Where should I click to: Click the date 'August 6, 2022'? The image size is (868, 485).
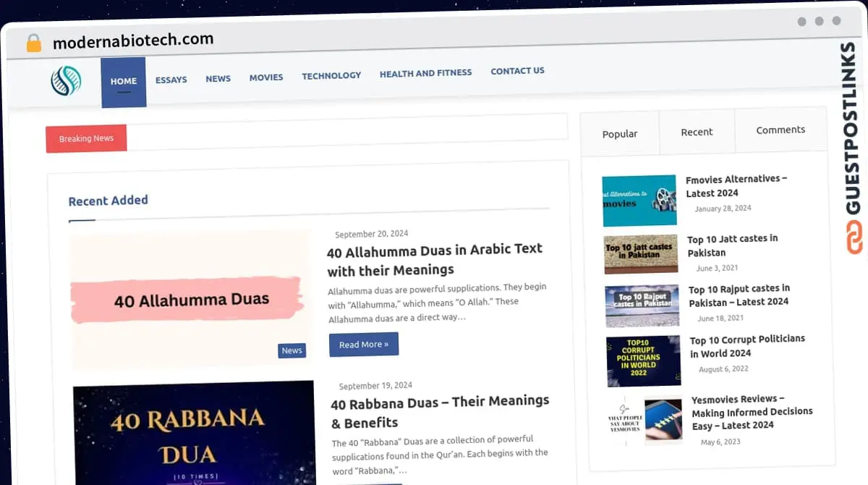723,369
